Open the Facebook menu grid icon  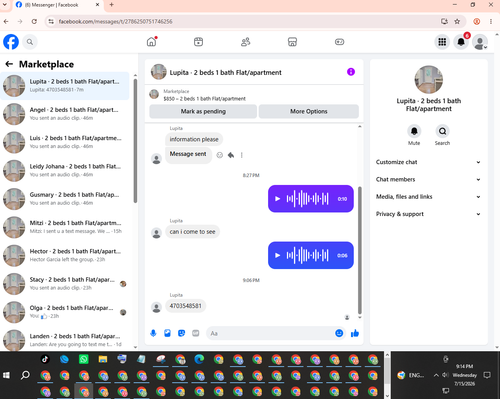442,42
